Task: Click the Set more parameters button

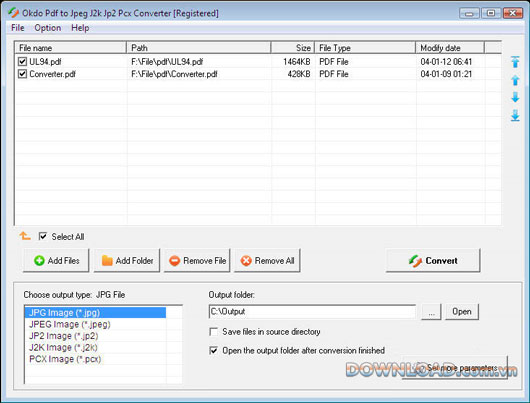Action: tap(455, 368)
